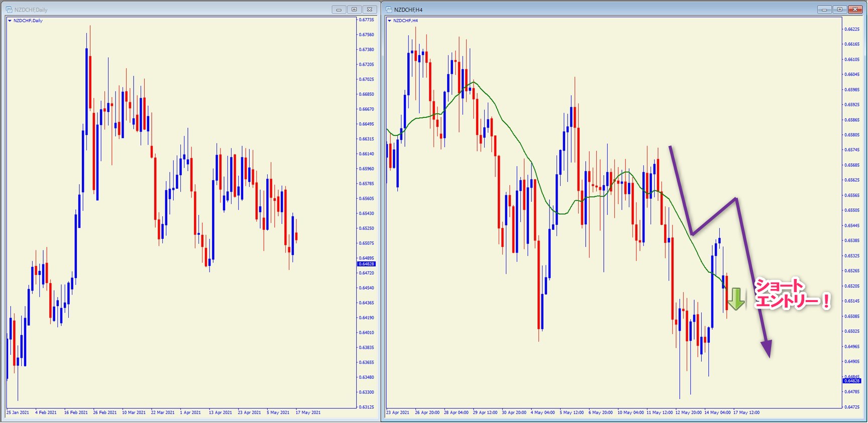Viewport: 868px width, 423px height.
Task: Click price level 0.66315 on the Daily axis
Action: coord(367,139)
